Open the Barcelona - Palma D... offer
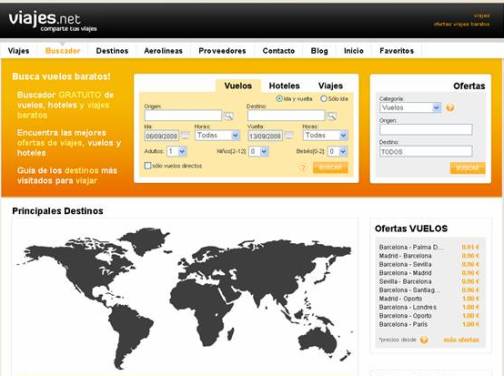 click(x=412, y=247)
